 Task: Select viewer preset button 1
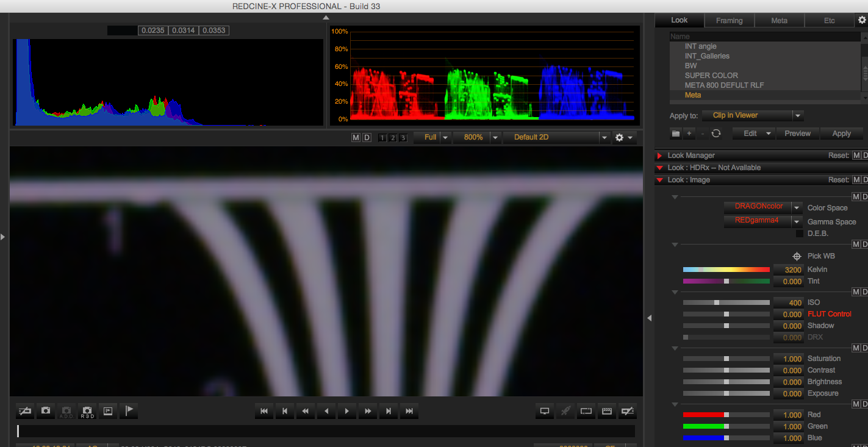[382, 138]
